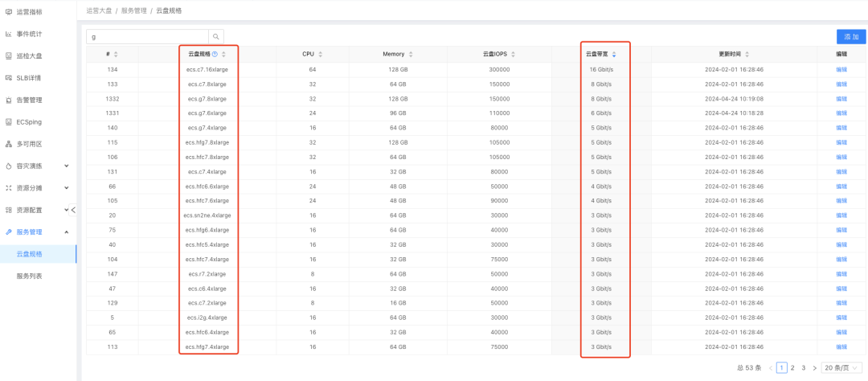This screenshot has width=868, height=381.
Task: Go to page 2
Action: (792, 367)
